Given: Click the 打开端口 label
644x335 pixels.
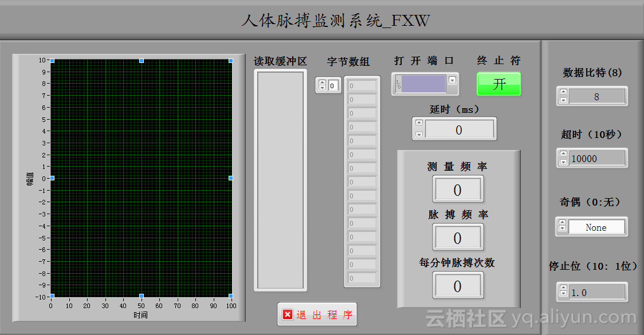Looking at the screenshot, I should [x=424, y=61].
